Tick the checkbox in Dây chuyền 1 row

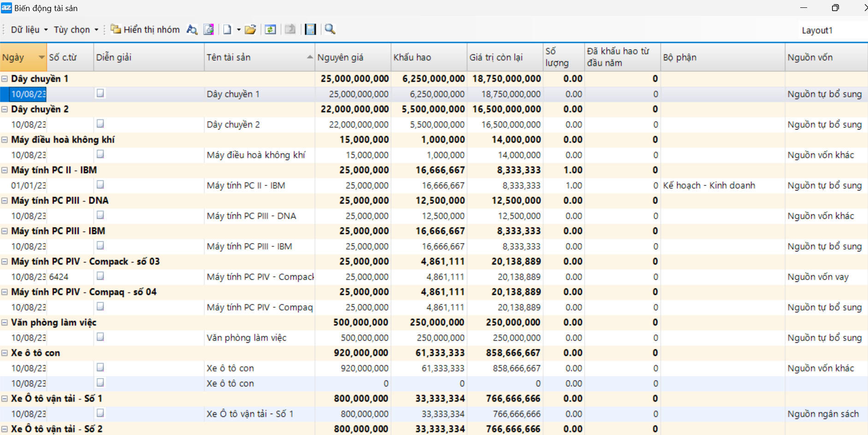tap(100, 93)
